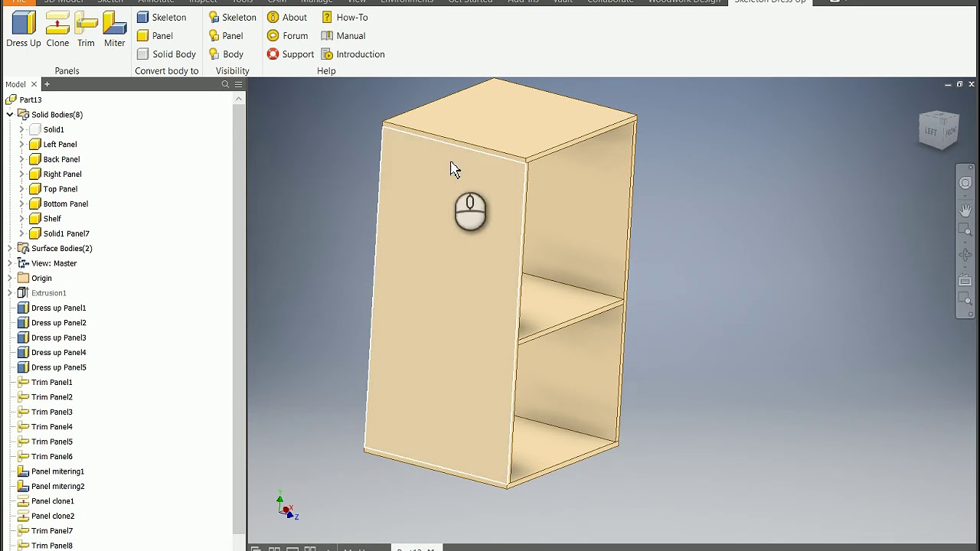This screenshot has height=551, width=980.
Task: Select Trim Panel7 feature
Action: click(x=45, y=530)
